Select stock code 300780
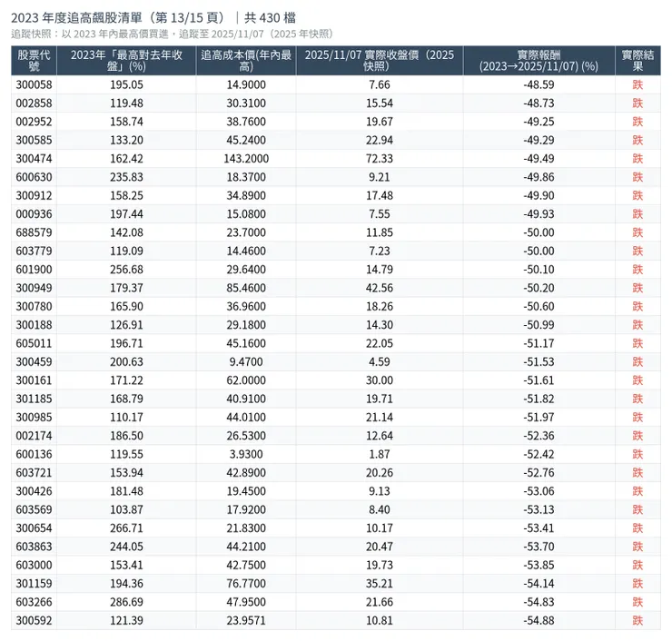This screenshot has height=641, width=672. (34, 306)
